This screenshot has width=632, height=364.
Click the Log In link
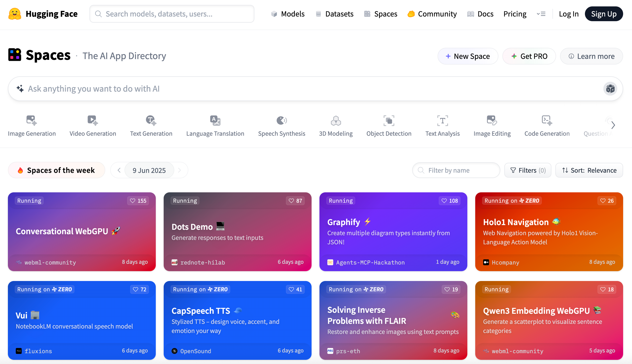(x=568, y=14)
